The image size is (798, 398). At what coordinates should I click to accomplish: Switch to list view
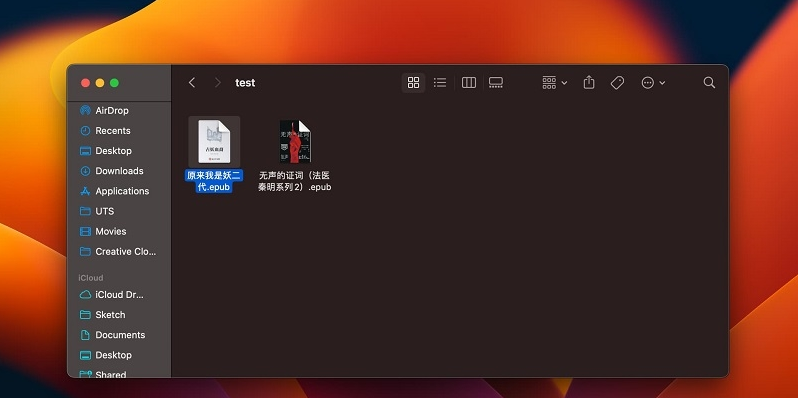[440, 82]
